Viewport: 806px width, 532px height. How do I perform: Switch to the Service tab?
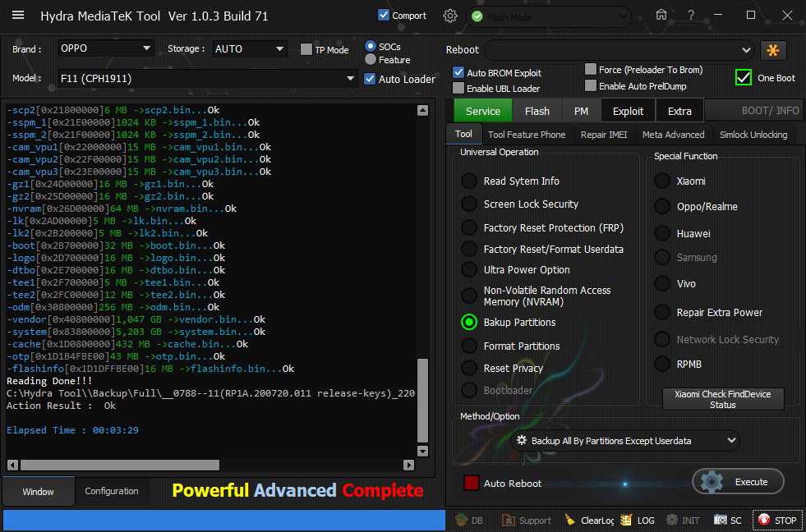(482, 111)
